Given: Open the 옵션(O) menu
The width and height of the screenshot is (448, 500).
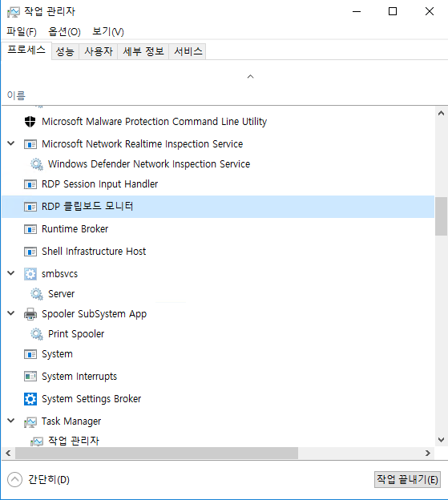Looking at the screenshot, I should 64,31.
